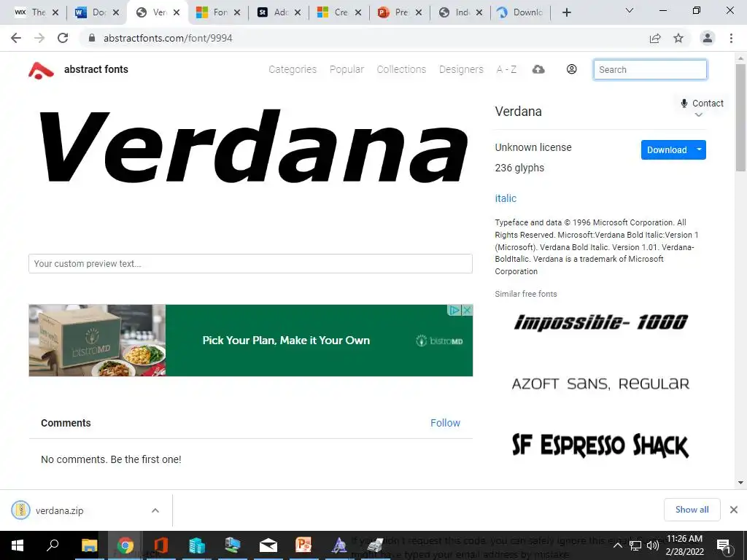
Task: Launch Microsoft Office from the taskbar
Action: (161, 545)
